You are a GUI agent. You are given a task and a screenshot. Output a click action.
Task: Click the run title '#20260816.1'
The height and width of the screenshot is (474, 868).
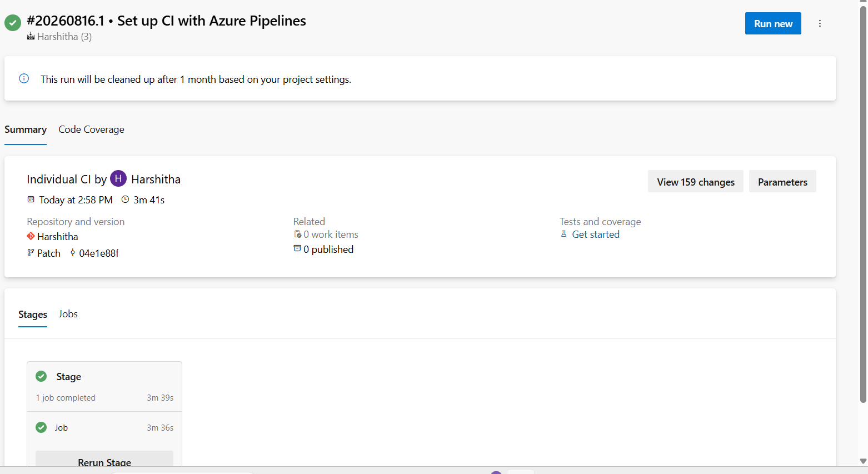point(66,21)
